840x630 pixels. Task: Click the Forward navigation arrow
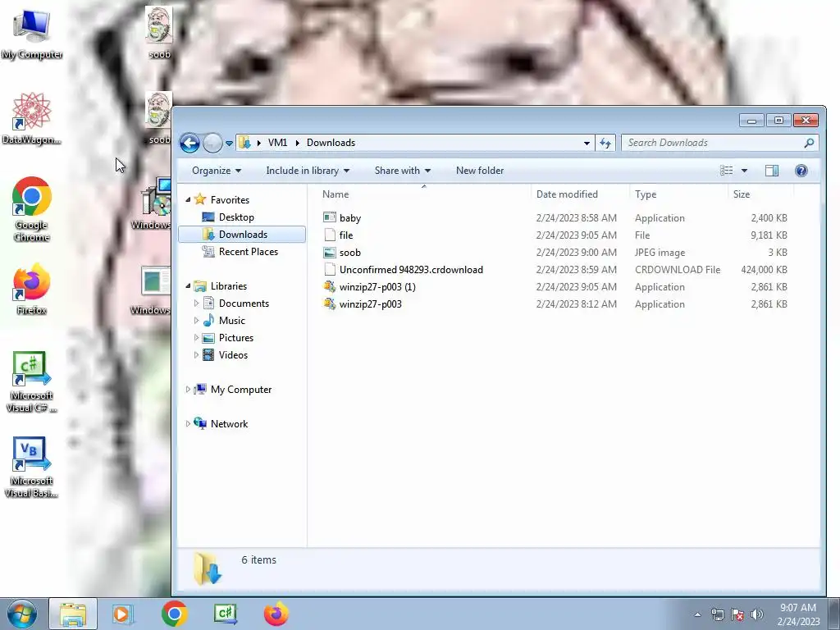pos(212,143)
